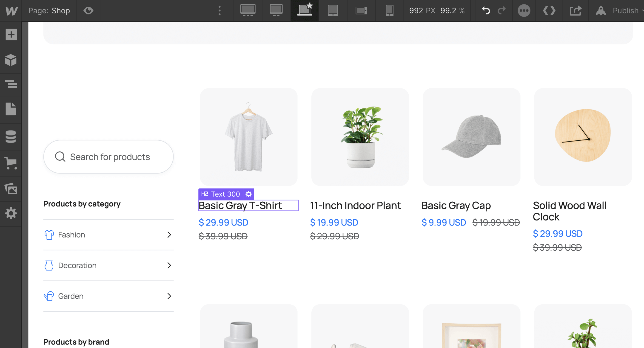
Task: Click the indoor plant product image
Action: click(360, 137)
